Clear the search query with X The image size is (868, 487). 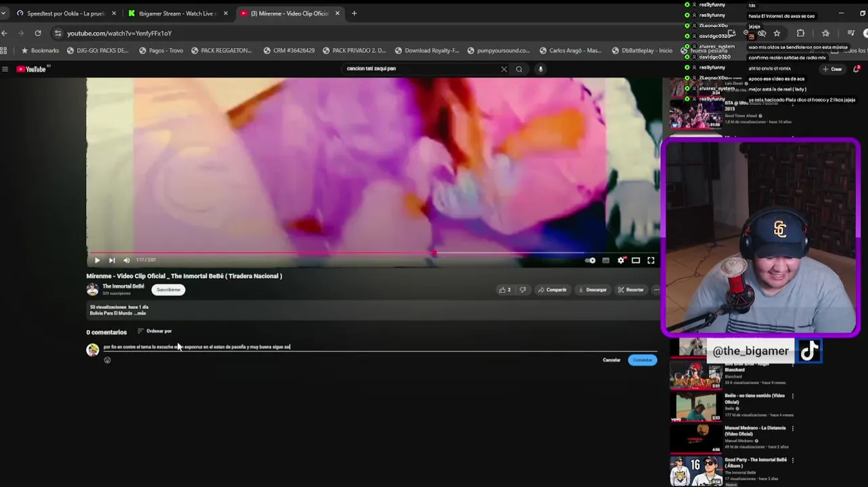(x=503, y=69)
